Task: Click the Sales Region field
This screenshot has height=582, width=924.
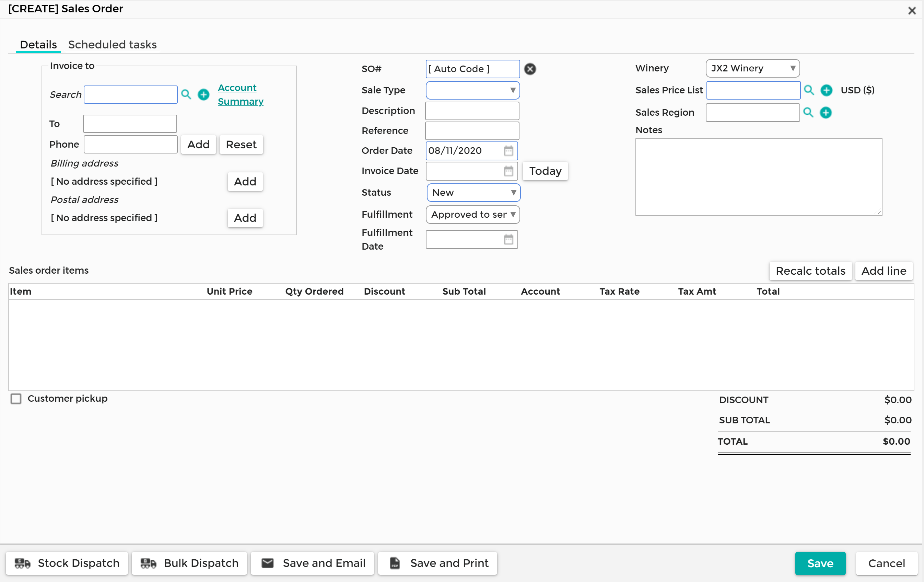Action: point(752,113)
